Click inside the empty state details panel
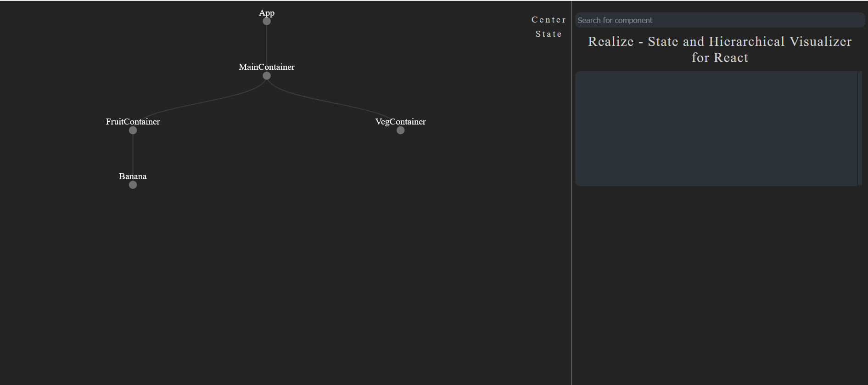This screenshot has height=385, width=868. pyautogui.click(x=716, y=129)
